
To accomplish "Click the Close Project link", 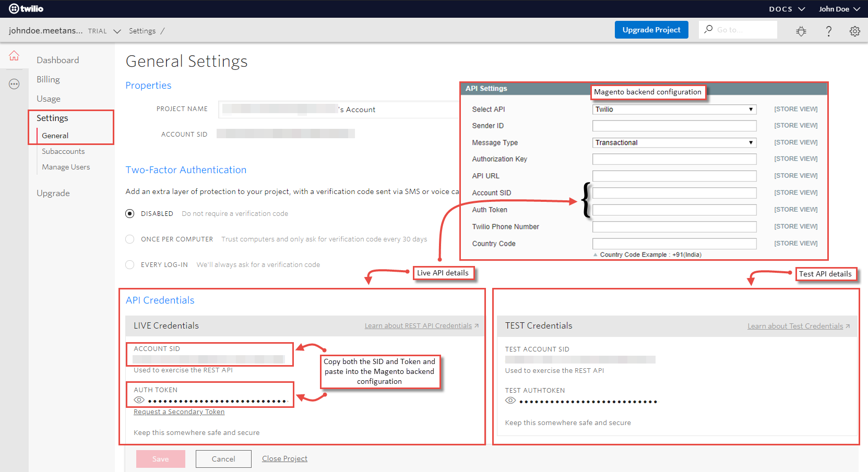I will coord(284,458).
